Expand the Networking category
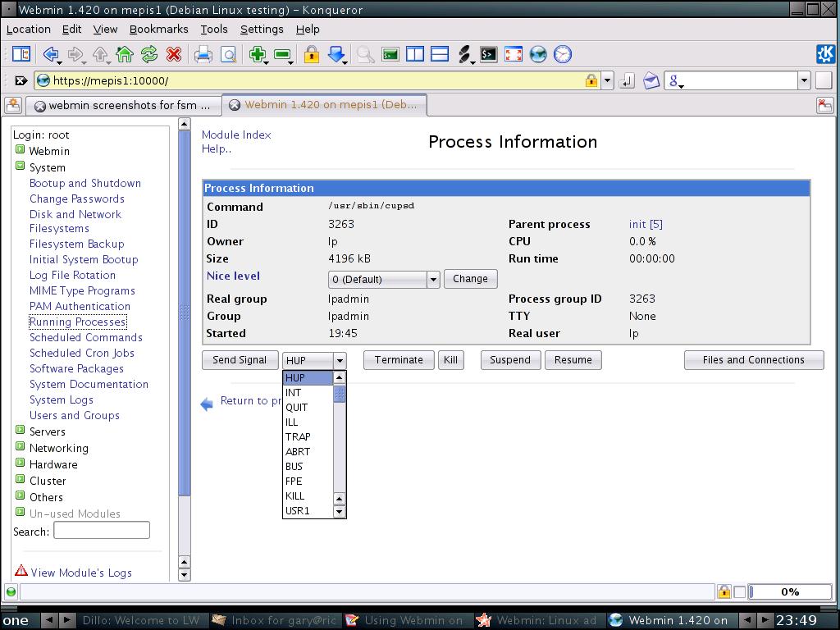Screen dimensions: 840x630 coord(20,446)
